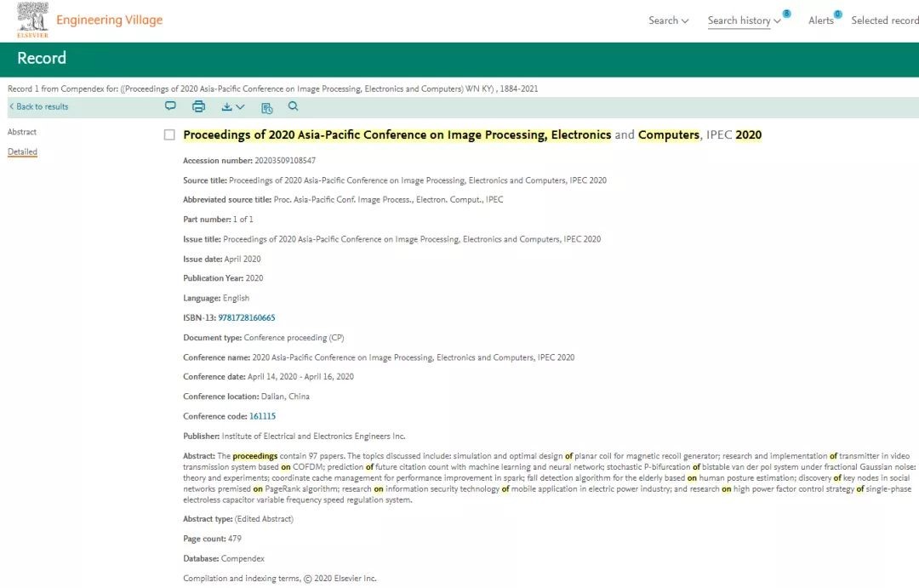Open ISBN-13 link 9781728160665

coord(246,317)
